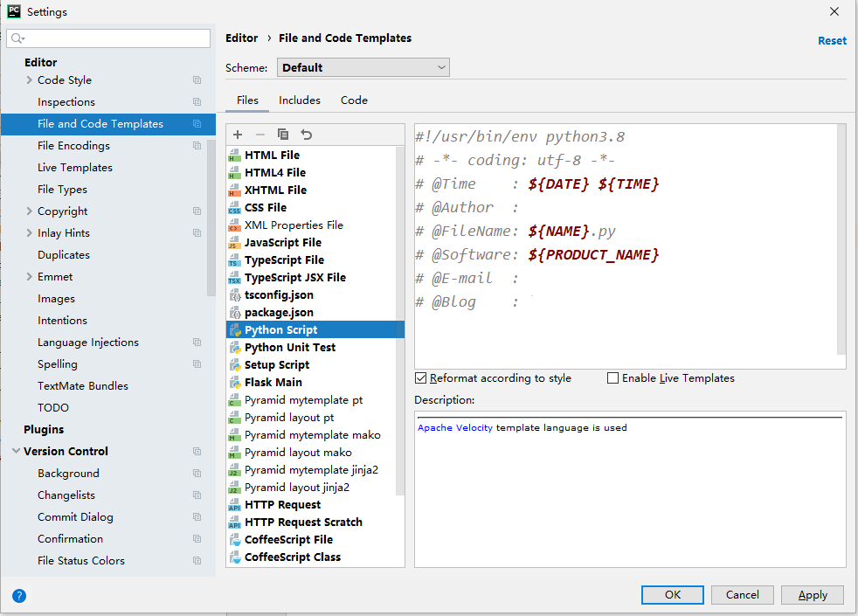
Task: Switch to the Files tab
Action: pyautogui.click(x=247, y=100)
